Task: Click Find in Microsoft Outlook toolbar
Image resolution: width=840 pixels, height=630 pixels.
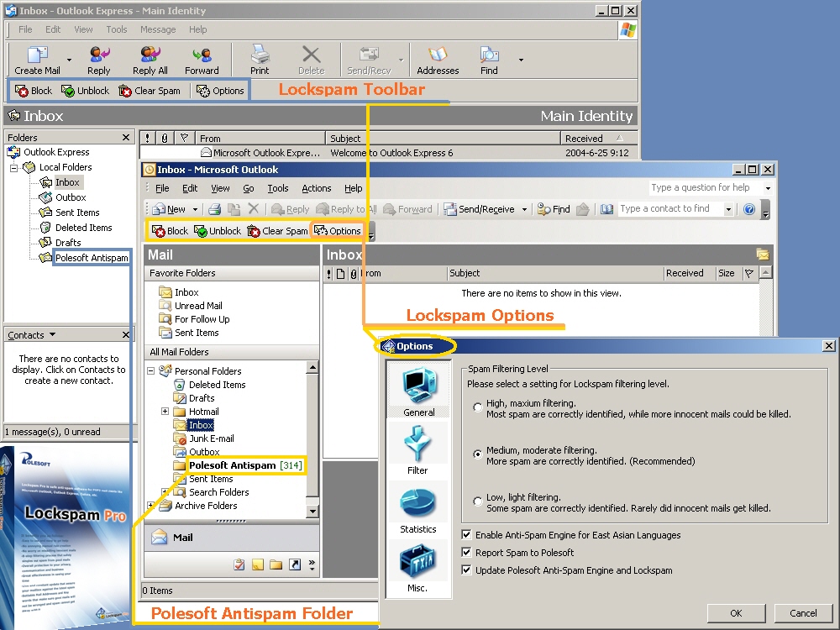Action: [554, 209]
